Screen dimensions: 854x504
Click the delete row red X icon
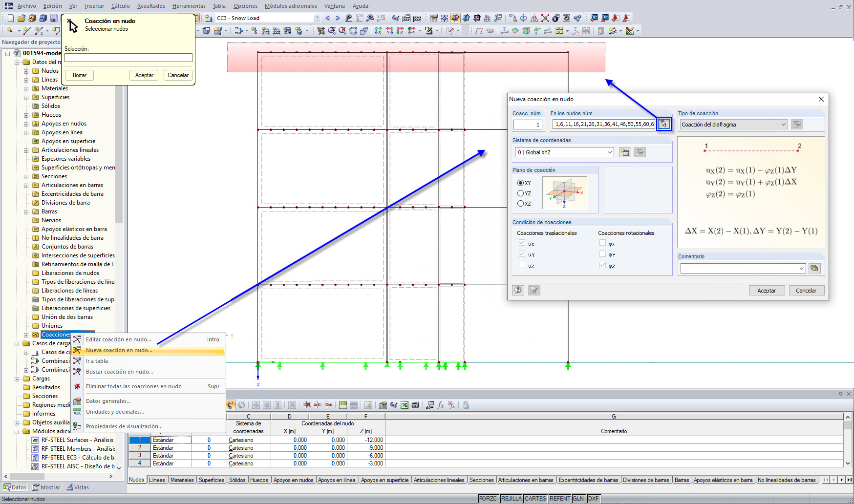click(x=307, y=405)
